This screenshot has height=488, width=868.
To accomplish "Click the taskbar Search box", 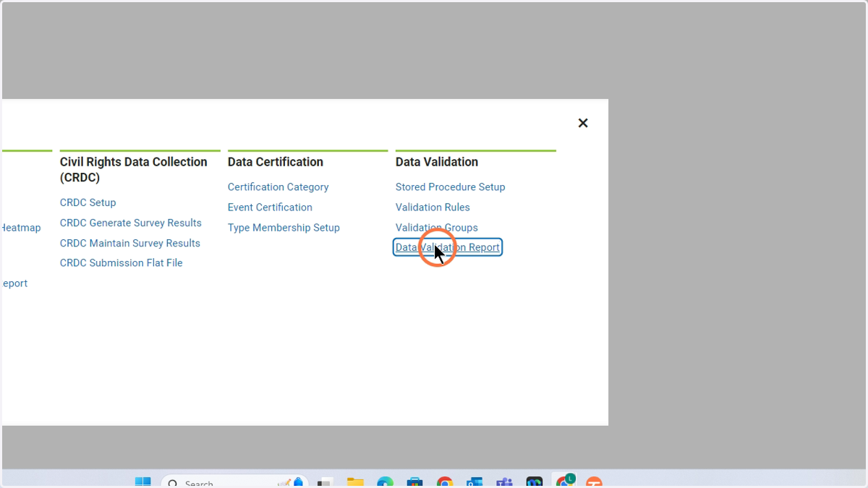I will point(234,482).
